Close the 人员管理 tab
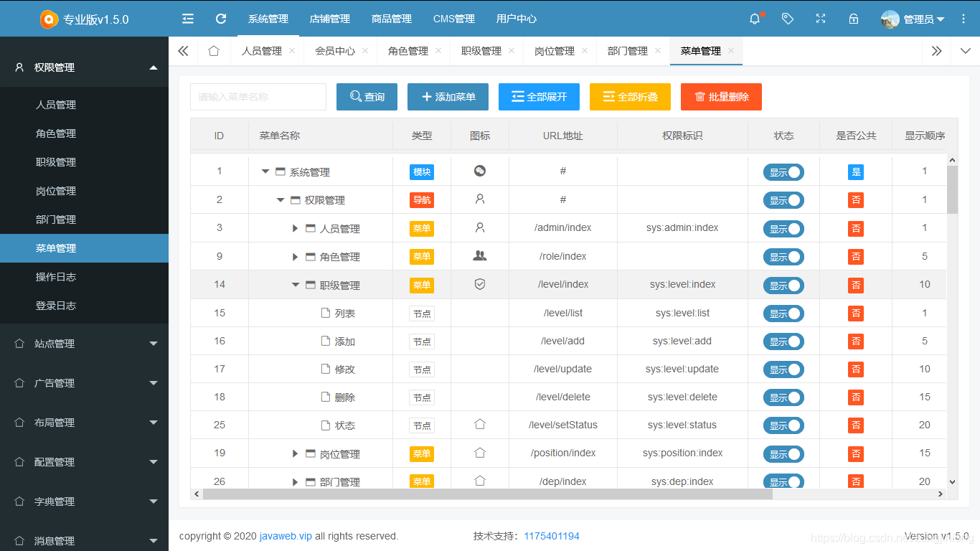Screen dimensions: 980x551 pyautogui.click(x=292, y=51)
